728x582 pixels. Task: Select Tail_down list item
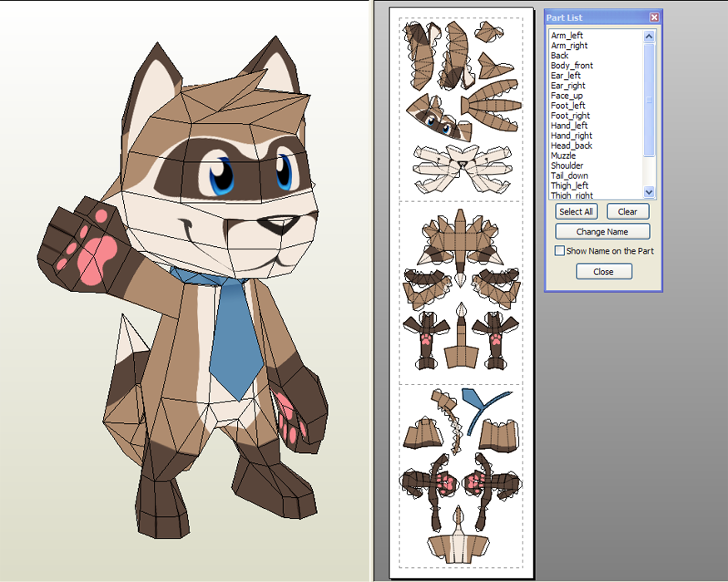569,175
